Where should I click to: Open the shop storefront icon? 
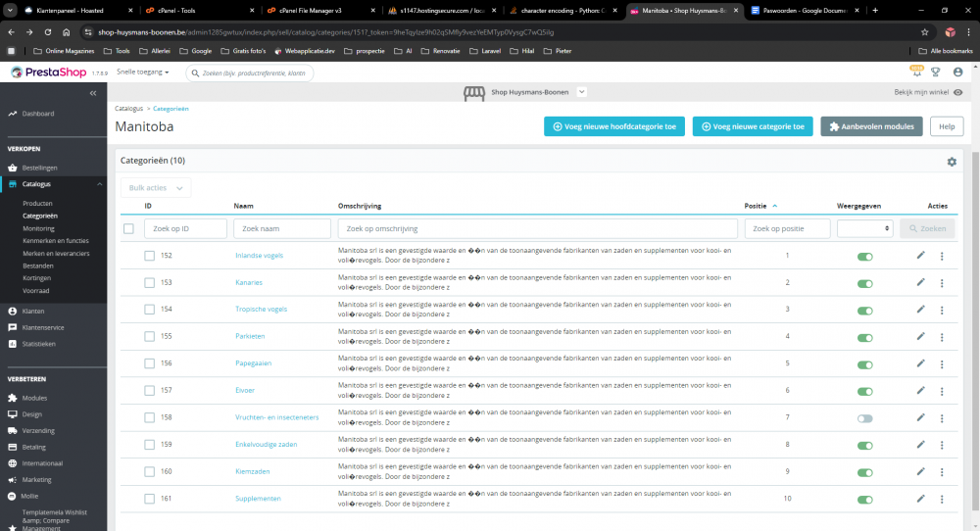coord(473,92)
